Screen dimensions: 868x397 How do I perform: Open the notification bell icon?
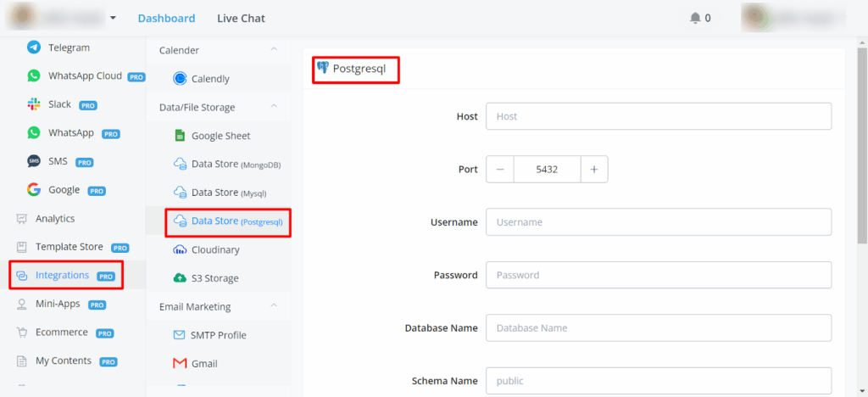pyautogui.click(x=695, y=18)
